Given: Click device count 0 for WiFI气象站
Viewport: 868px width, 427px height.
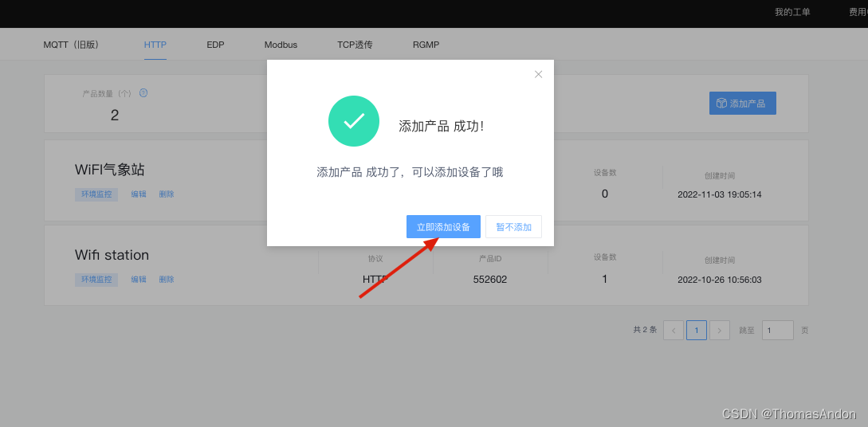Looking at the screenshot, I should (x=604, y=194).
